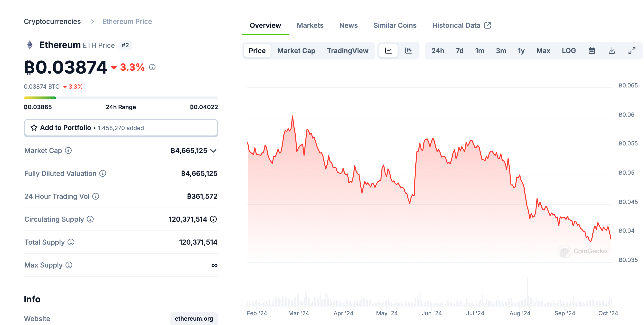644x325 pixels.
Task: Expand chart to fullscreen icon
Action: pyautogui.click(x=632, y=51)
